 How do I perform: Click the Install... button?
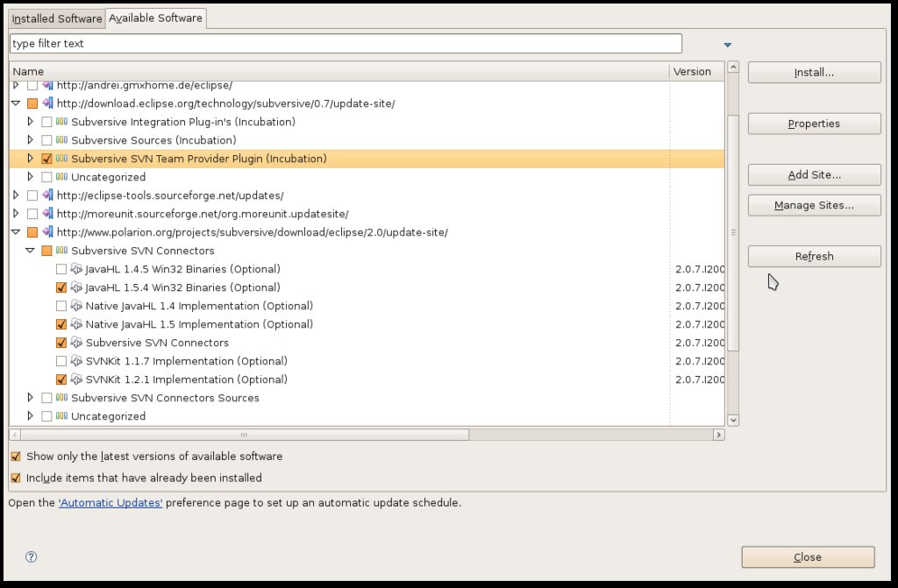point(814,73)
